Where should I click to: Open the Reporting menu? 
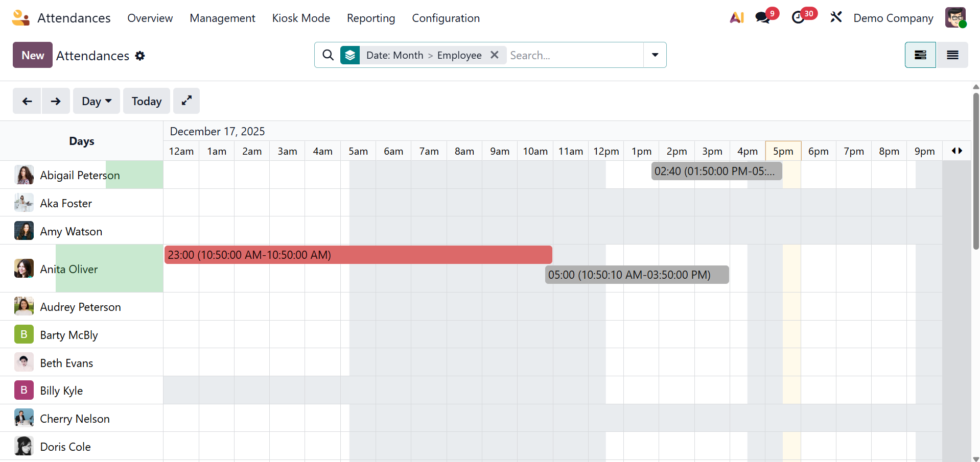pos(371,18)
